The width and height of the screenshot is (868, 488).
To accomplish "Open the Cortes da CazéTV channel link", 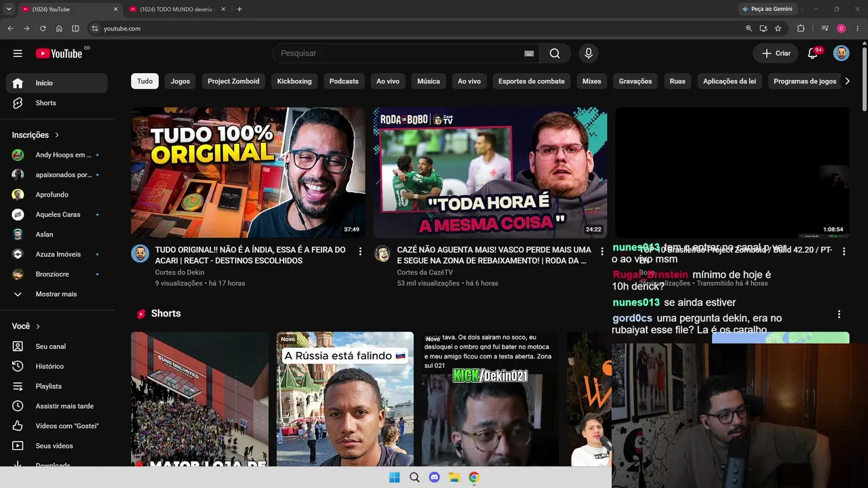I will tap(425, 272).
